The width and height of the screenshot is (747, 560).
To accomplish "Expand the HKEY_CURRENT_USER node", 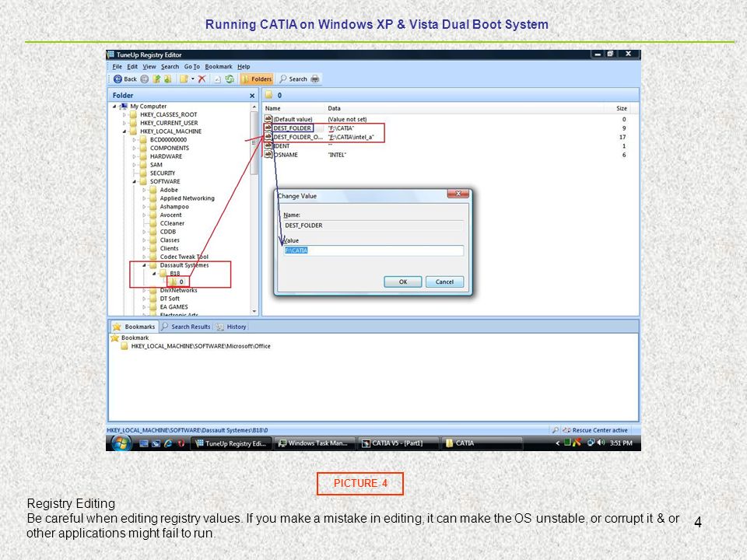I will click(x=124, y=123).
